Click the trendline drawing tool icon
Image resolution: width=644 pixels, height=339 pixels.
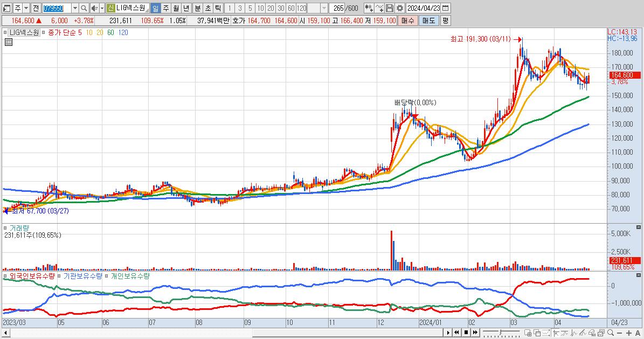click(x=583, y=333)
